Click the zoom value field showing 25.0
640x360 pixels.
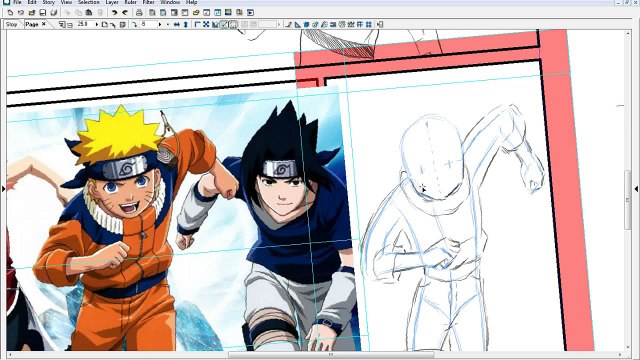[84, 24]
